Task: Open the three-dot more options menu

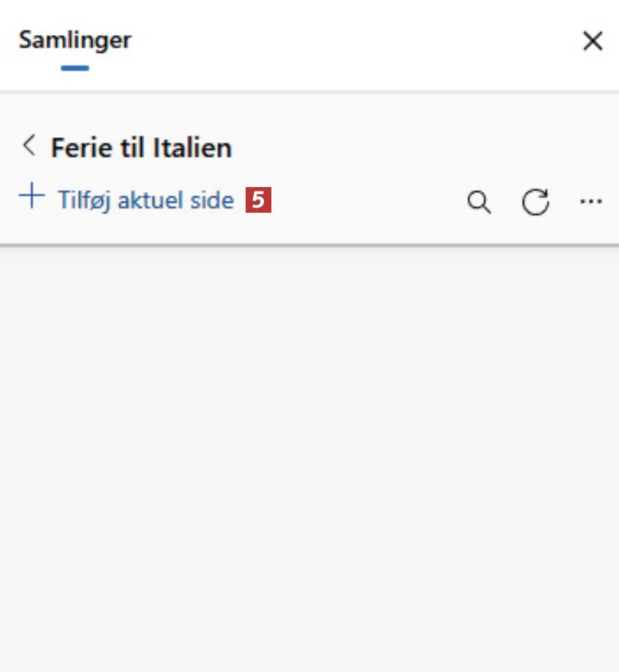Action: (x=590, y=202)
